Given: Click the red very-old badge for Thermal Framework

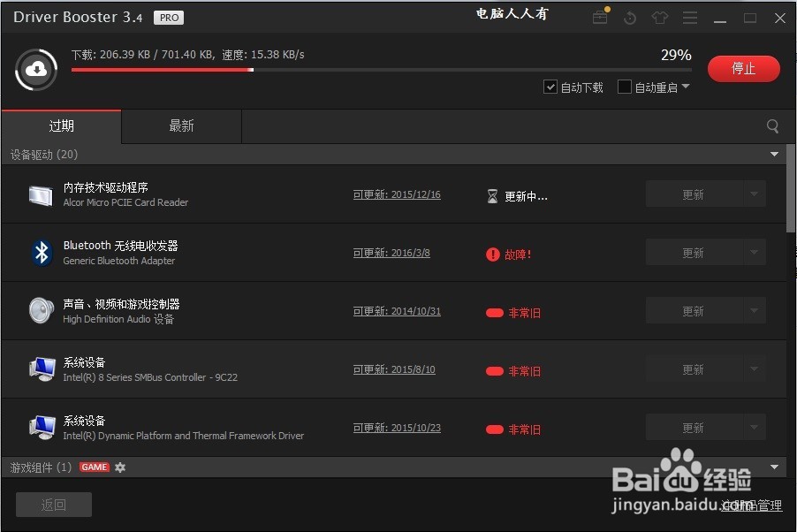Looking at the screenshot, I should click(x=495, y=429).
